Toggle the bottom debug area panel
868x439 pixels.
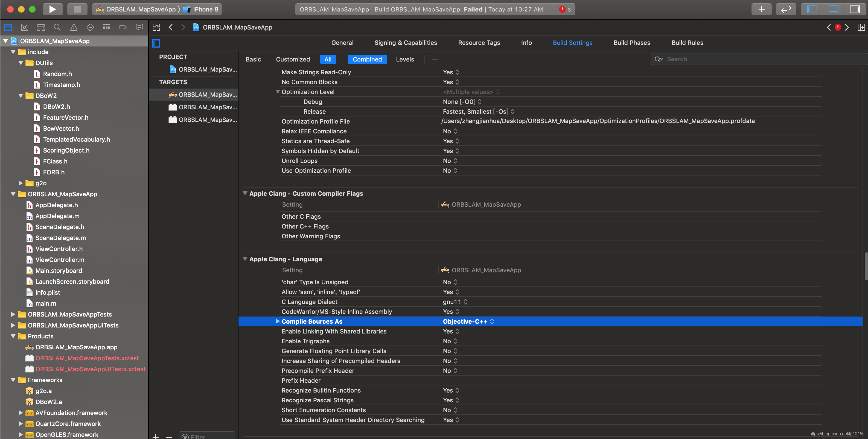[833, 9]
